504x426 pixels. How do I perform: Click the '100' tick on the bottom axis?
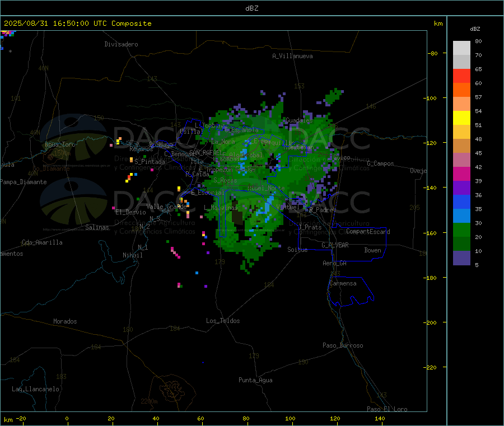[x=290, y=418]
